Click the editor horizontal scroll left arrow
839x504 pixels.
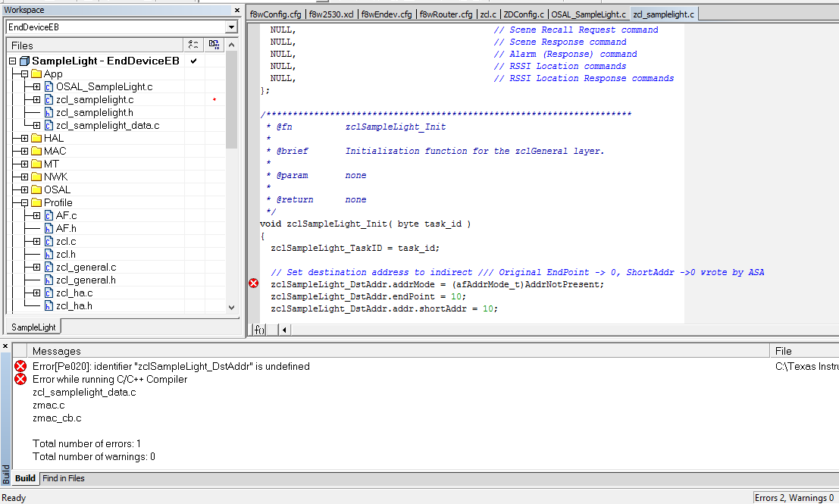click(284, 330)
